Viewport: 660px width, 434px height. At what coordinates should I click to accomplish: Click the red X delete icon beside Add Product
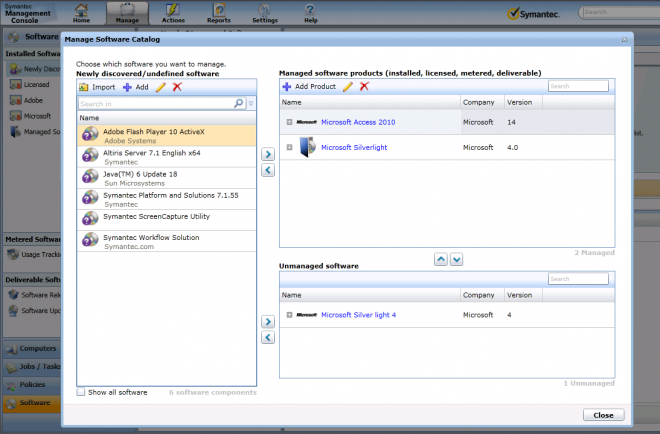365,86
